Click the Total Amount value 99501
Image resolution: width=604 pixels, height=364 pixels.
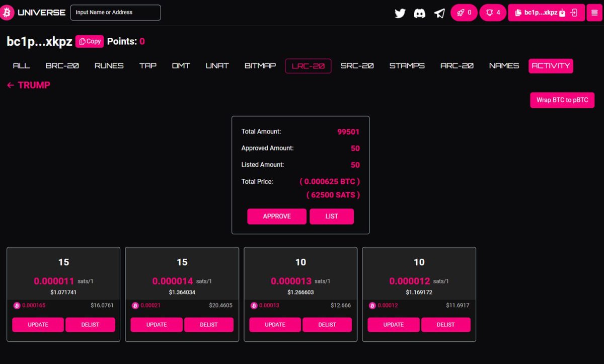(348, 132)
